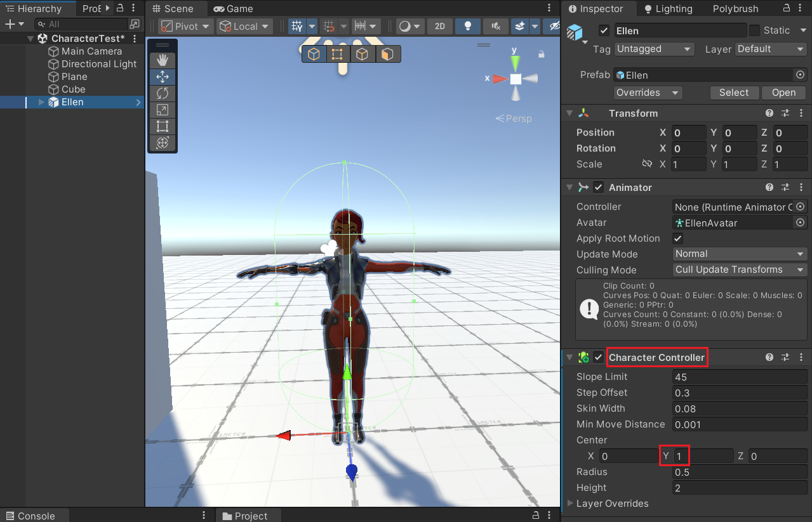Select the Rect tool

[x=162, y=126]
